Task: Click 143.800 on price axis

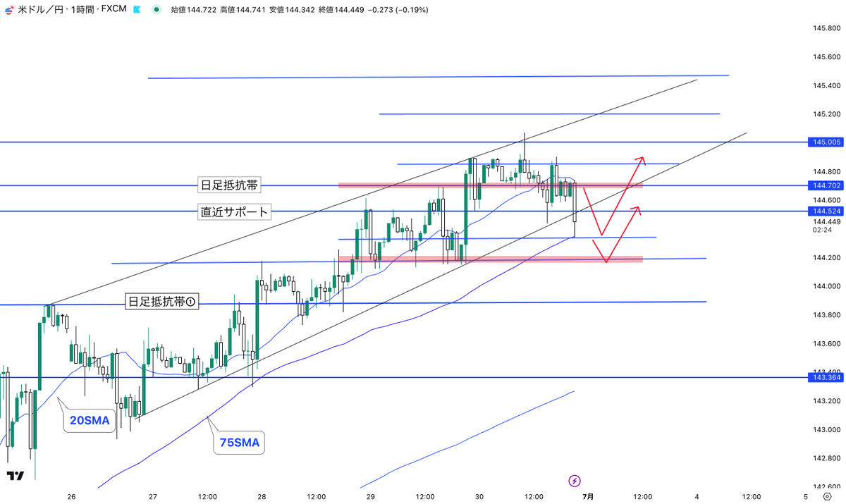Action: [825, 314]
